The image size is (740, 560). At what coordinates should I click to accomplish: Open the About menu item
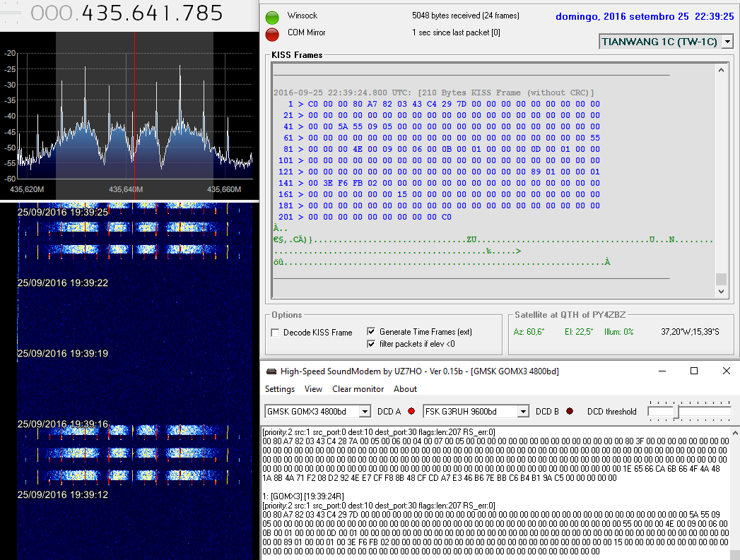pyautogui.click(x=405, y=389)
